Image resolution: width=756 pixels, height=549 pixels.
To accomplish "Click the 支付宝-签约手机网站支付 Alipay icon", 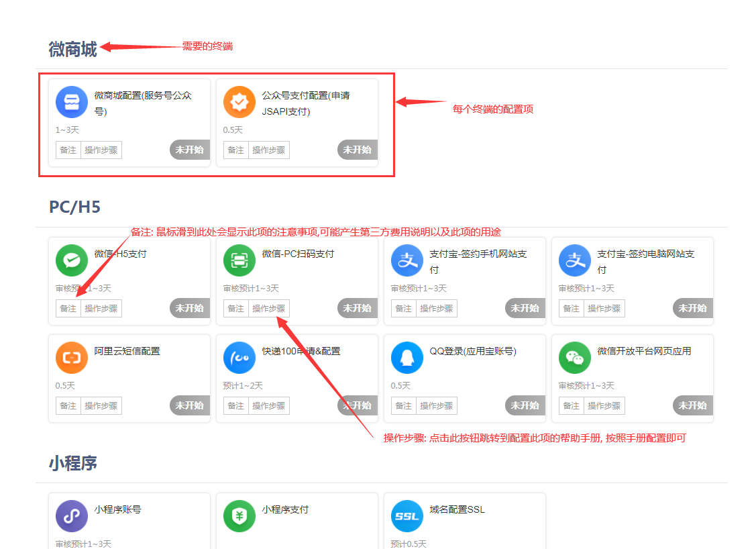I will pyautogui.click(x=407, y=260).
